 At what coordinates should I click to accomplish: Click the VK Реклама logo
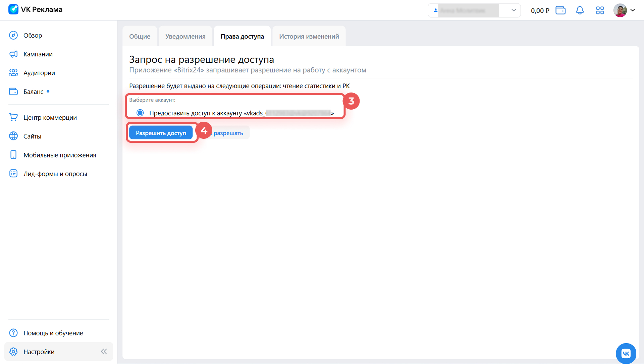35,9
